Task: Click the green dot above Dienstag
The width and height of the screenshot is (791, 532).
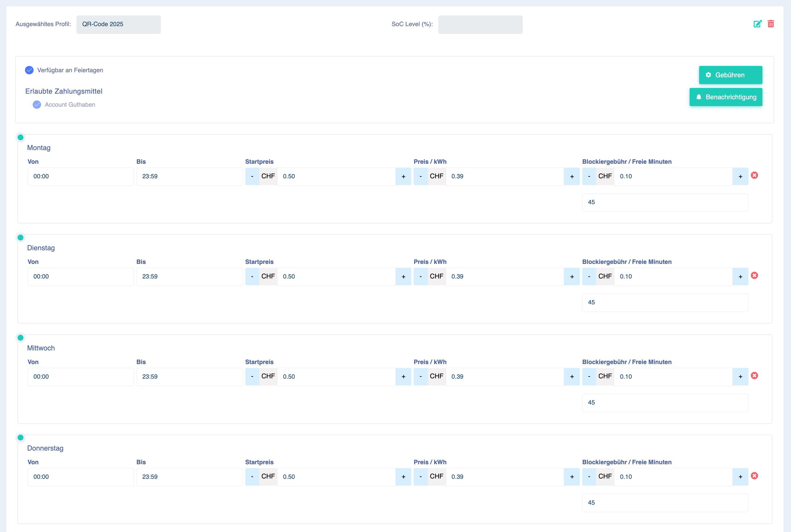Action: click(x=20, y=237)
